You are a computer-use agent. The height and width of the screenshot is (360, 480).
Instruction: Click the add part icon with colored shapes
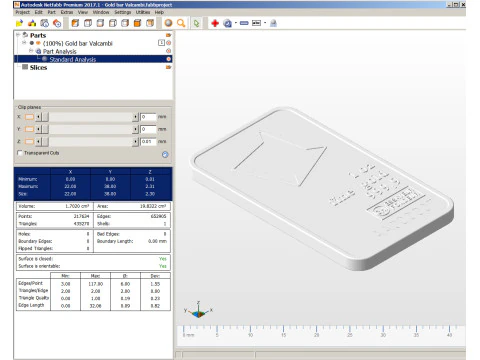point(32,23)
